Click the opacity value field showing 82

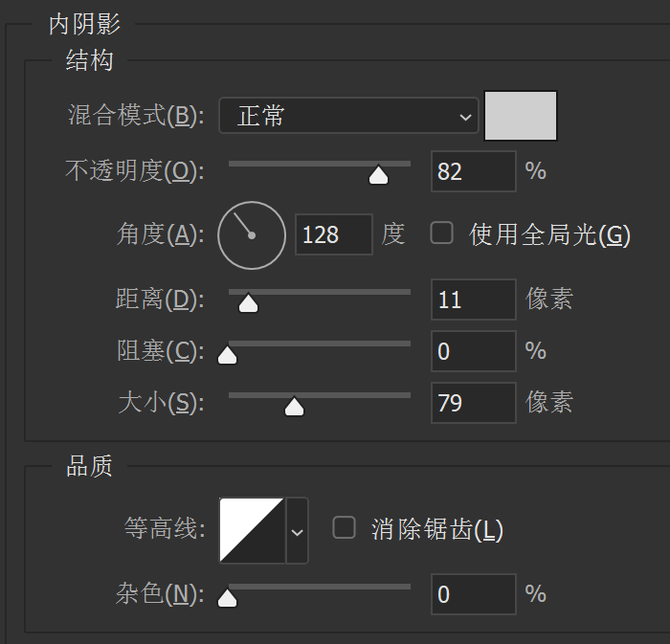point(473,171)
